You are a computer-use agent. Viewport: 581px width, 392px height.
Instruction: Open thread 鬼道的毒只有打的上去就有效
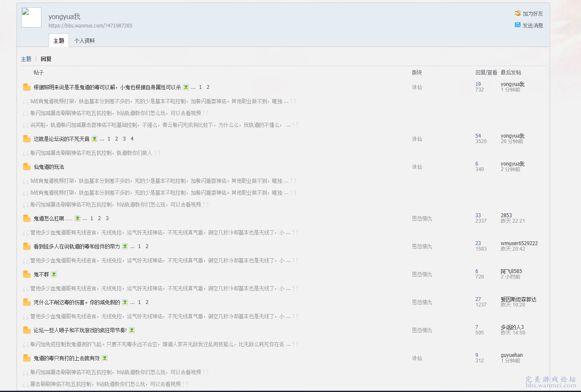pyautogui.click(x=66, y=358)
